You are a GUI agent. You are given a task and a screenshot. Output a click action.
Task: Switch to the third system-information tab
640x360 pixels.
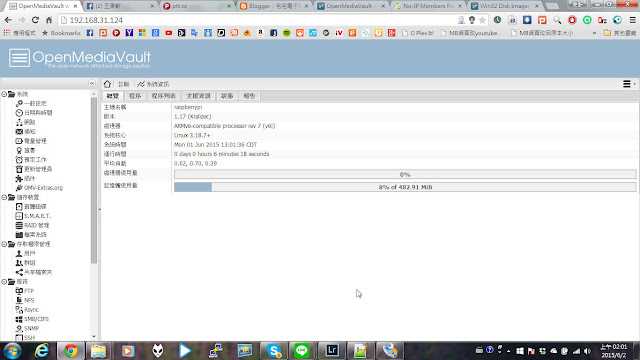coord(164,96)
